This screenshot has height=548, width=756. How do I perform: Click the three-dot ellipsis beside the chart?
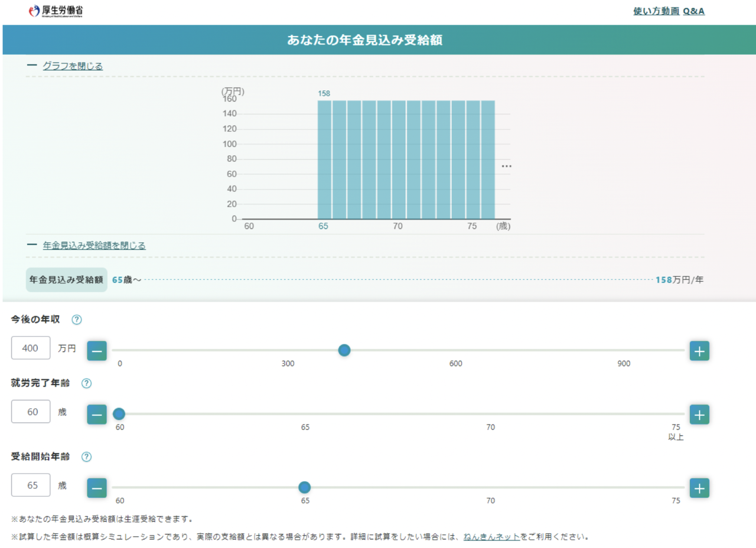507,167
